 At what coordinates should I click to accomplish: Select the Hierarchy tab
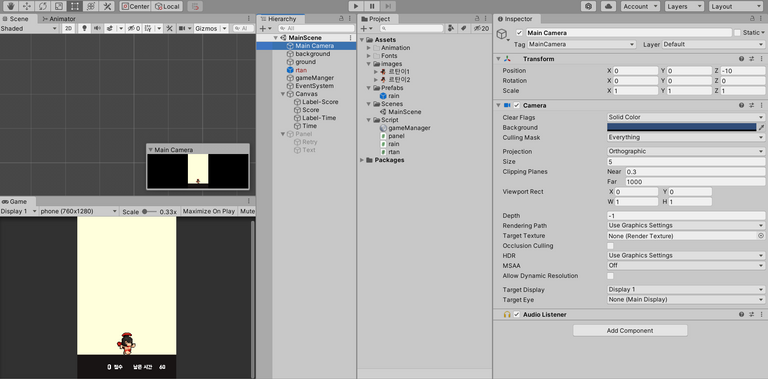point(282,19)
